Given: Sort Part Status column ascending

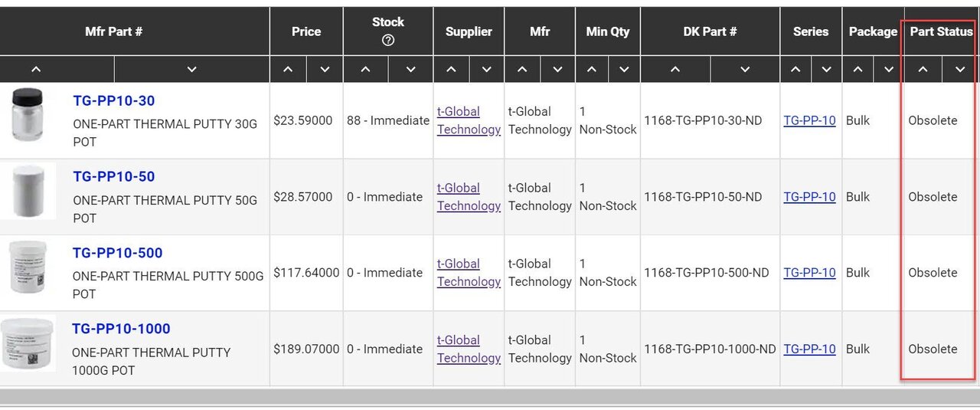Looking at the screenshot, I should (923, 69).
